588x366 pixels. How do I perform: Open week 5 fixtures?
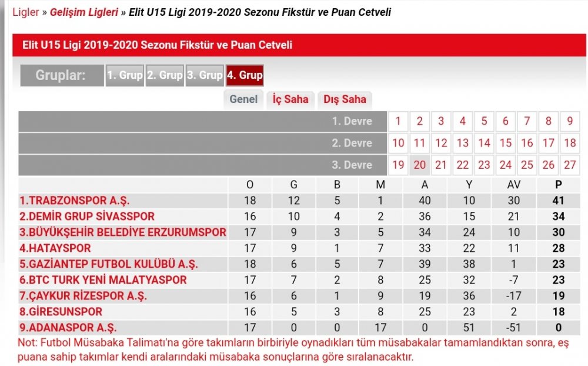(484, 122)
